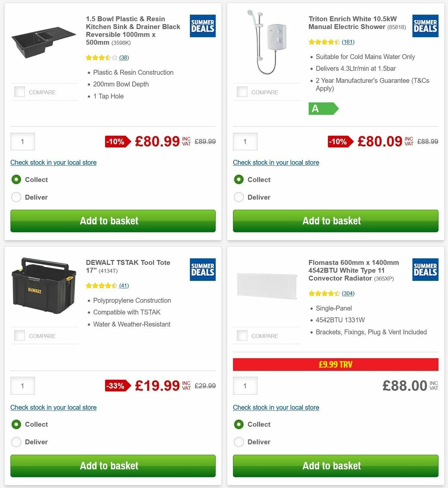Click the kitchen sink product thumbnail

pos(44,42)
